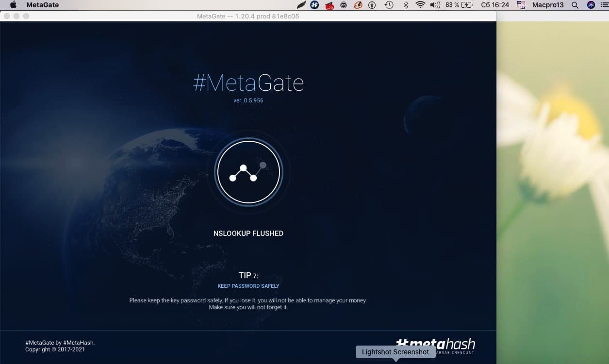Click the Copyright © 2017-2021 text

(55, 349)
